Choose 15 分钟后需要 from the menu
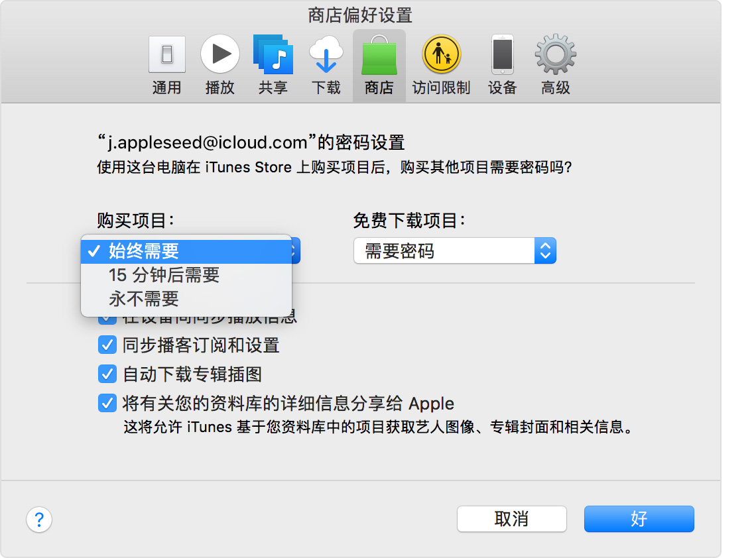 186,275
